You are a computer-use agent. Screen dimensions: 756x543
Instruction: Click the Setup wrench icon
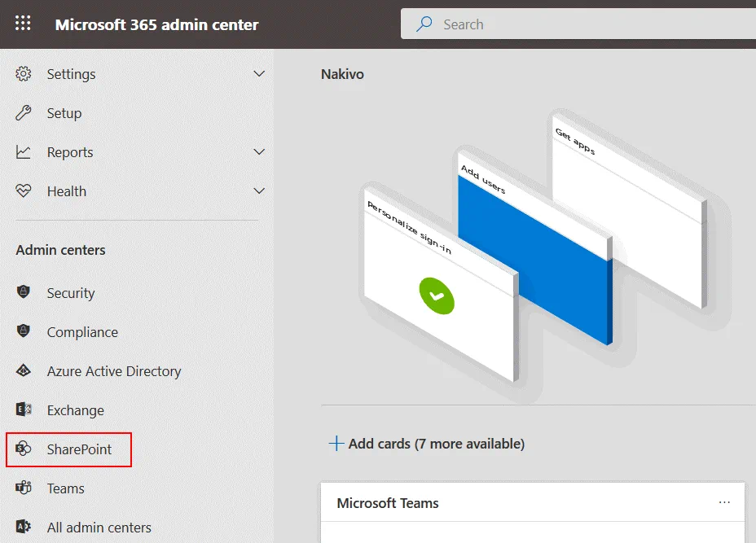[24, 113]
